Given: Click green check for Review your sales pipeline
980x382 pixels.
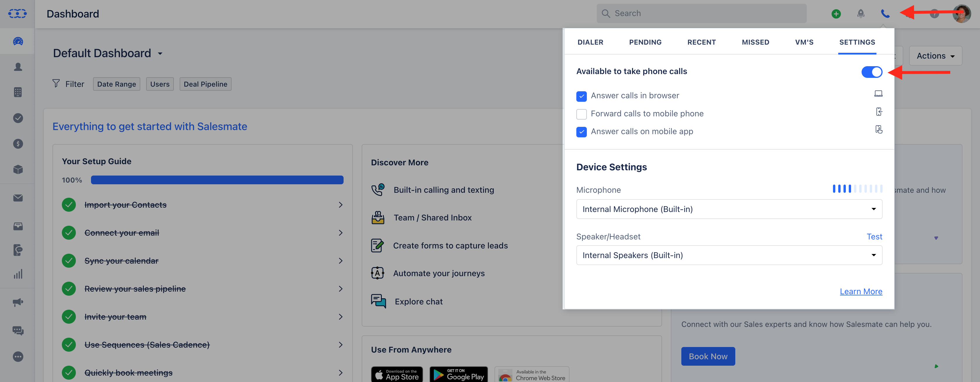Looking at the screenshot, I should [x=69, y=289].
